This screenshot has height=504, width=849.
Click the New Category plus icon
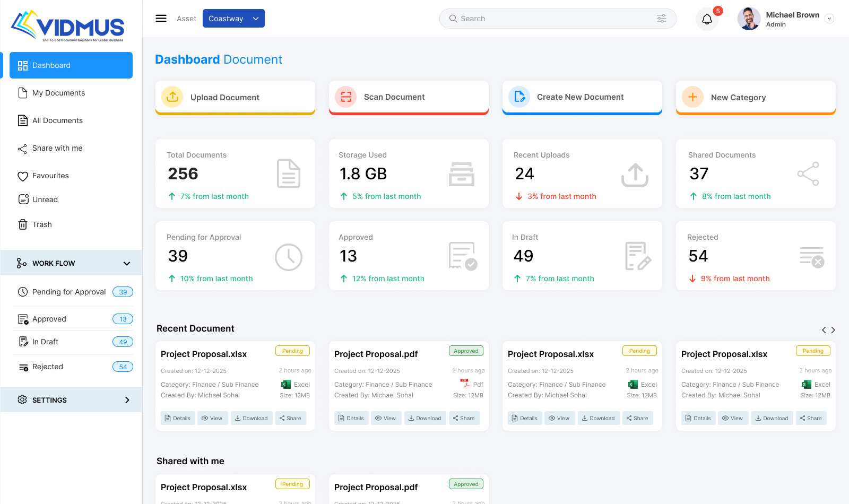click(692, 97)
